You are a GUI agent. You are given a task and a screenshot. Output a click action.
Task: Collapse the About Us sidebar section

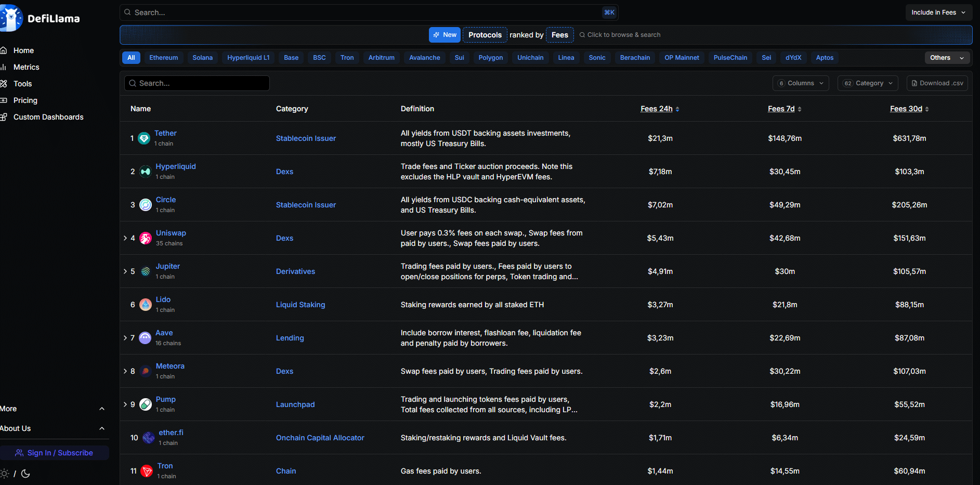point(102,428)
